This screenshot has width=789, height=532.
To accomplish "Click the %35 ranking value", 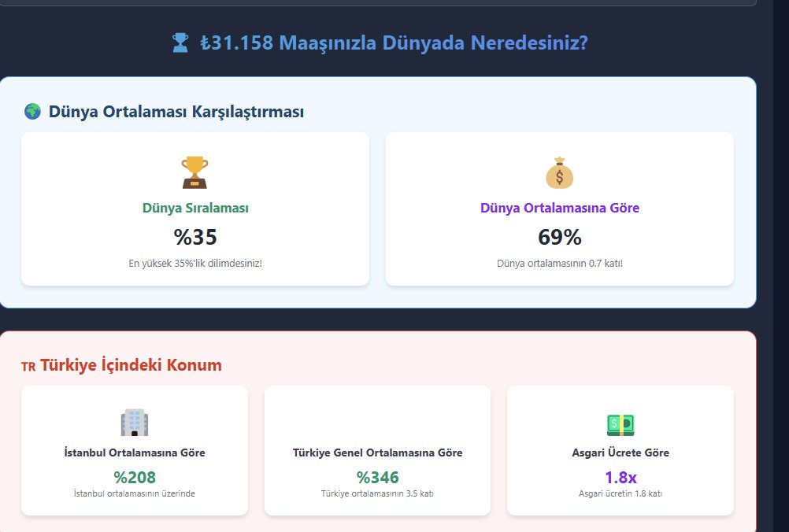I will (x=194, y=235).
